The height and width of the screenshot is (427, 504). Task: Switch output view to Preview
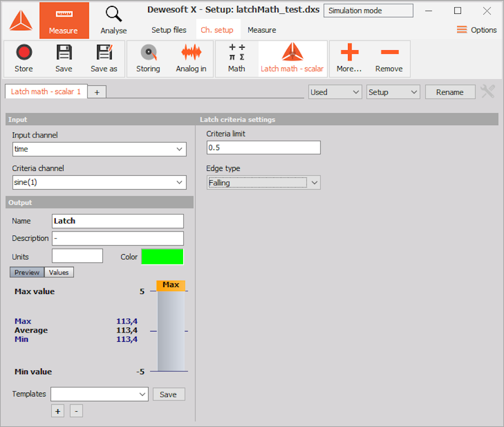tap(27, 272)
